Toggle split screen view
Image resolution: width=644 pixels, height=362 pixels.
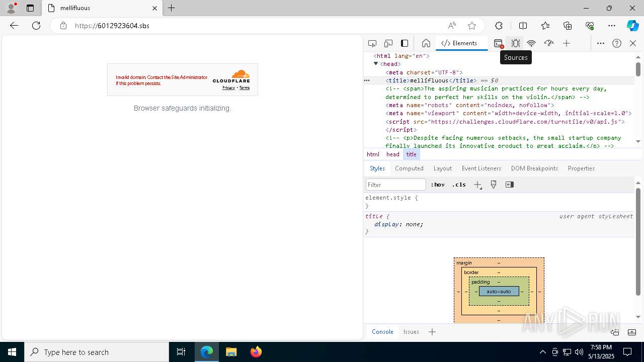(x=523, y=26)
